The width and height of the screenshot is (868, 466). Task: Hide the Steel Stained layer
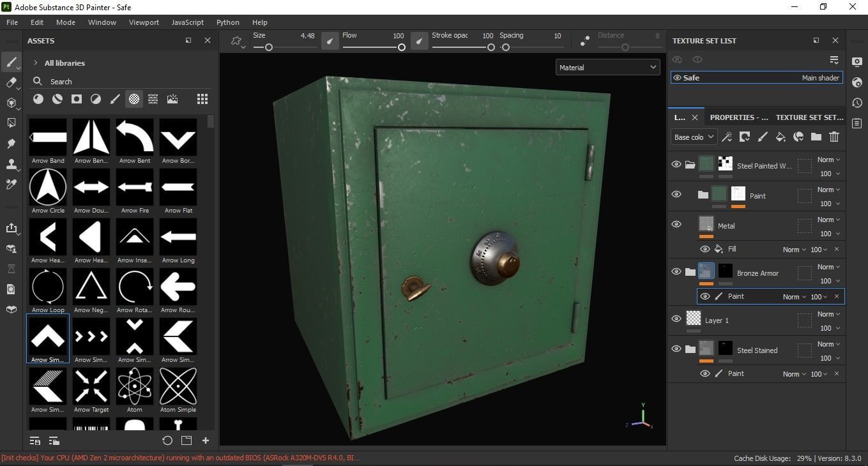(x=676, y=349)
